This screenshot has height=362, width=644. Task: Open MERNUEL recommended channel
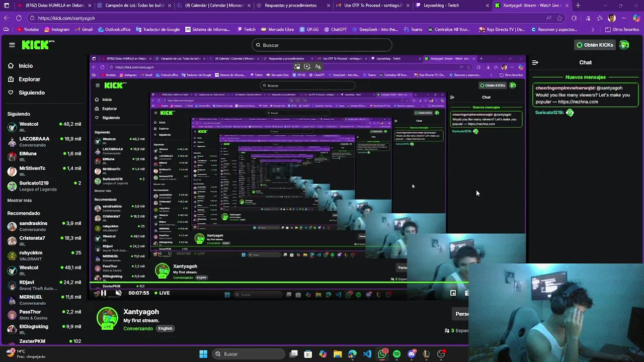(x=44, y=300)
